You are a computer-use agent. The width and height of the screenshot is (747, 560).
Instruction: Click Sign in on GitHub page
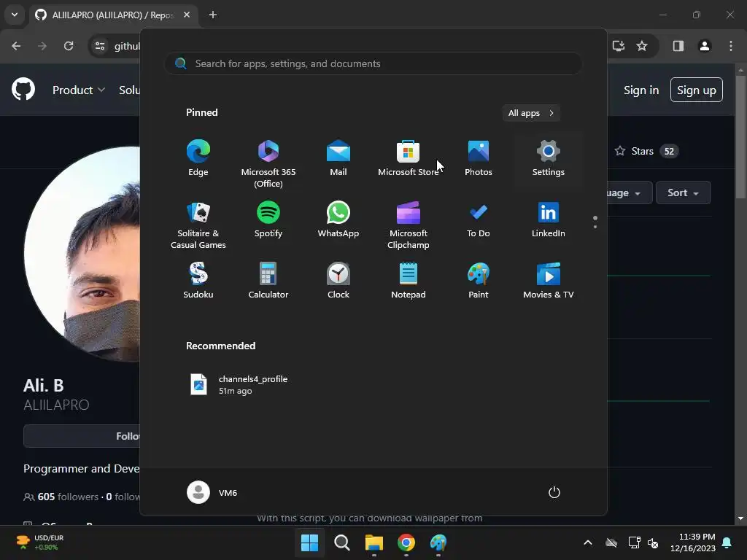641,90
